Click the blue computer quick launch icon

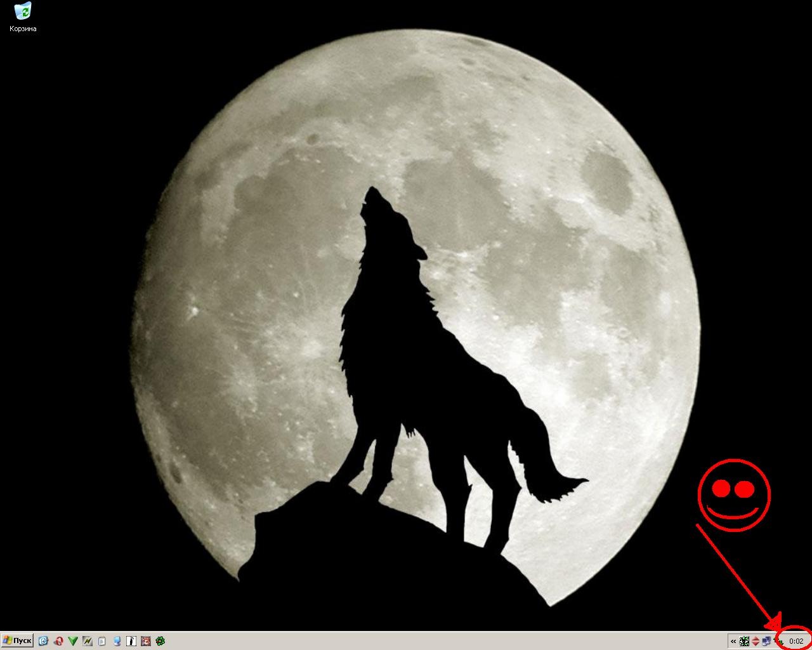[x=117, y=641]
